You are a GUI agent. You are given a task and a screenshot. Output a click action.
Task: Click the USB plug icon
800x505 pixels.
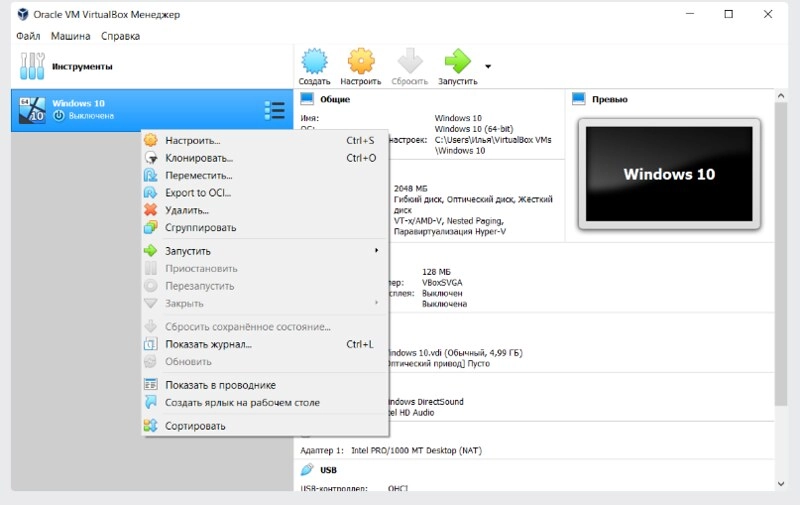point(307,469)
